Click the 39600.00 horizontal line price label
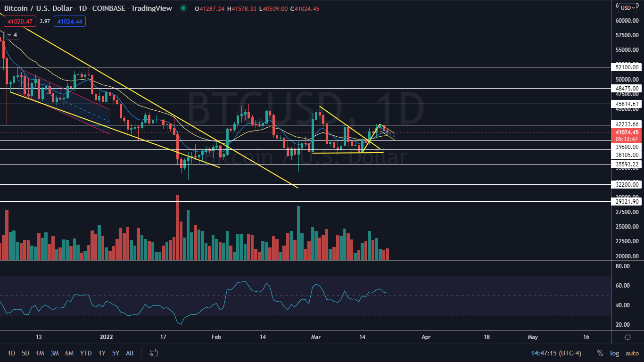644x362 pixels. pos(627,147)
